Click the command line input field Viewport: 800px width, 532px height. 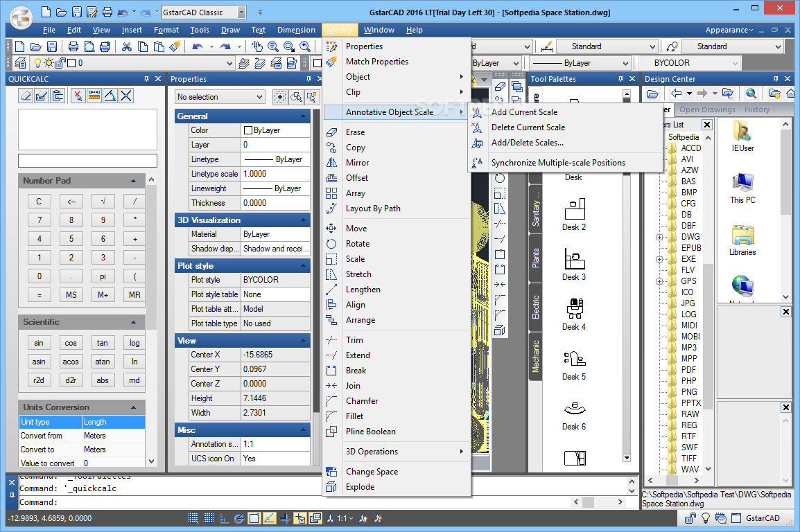click(x=293, y=502)
